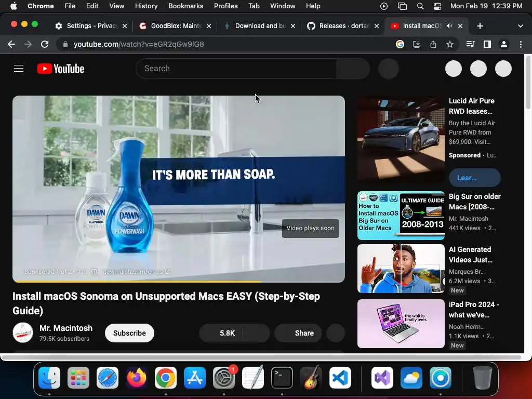Open iPad Pro 2024 video thumbnail
Viewport: 532px width, 399px height.
[x=401, y=324]
